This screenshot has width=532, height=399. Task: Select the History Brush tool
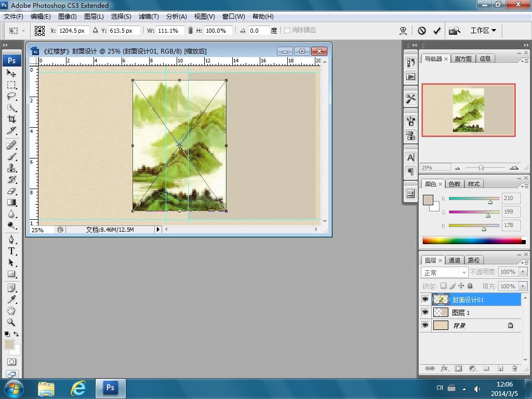pos(11,179)
